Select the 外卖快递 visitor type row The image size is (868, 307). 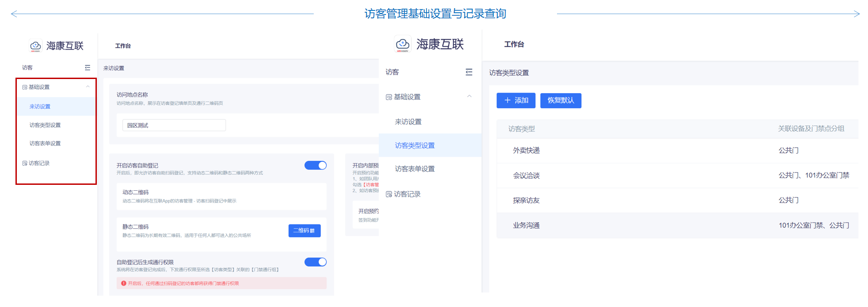click(526, 150)
